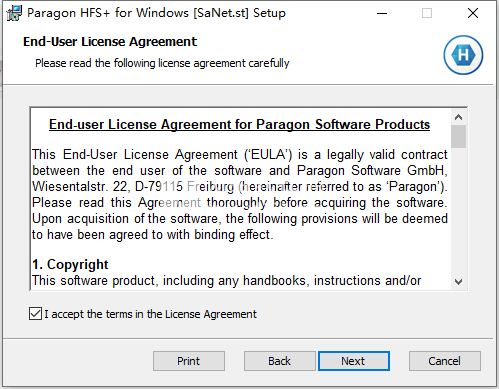This screenshot has width=499, height=389.
Task: Click the '1. Copyright' section heading
Action: (x=70, y=264)
